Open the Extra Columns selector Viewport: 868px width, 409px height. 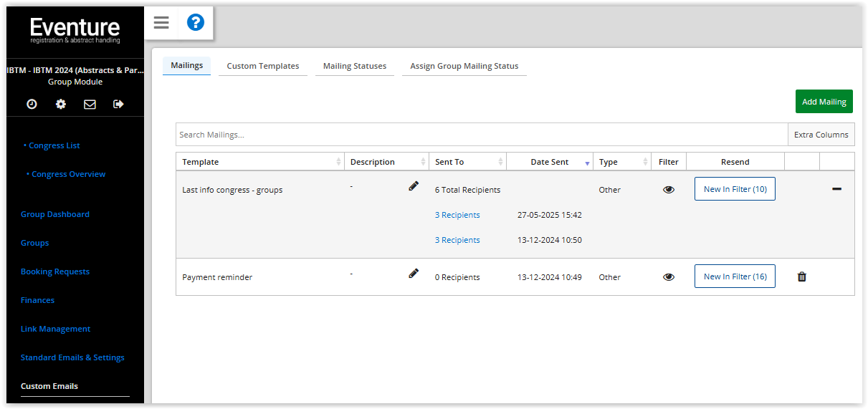pyautogui.click(x=821, y=135)
